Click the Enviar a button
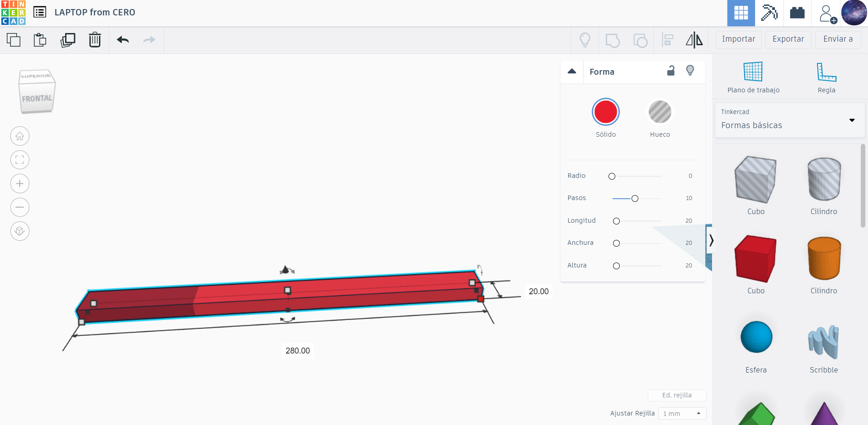Screen dimensions: 868x425 point(838,39)
